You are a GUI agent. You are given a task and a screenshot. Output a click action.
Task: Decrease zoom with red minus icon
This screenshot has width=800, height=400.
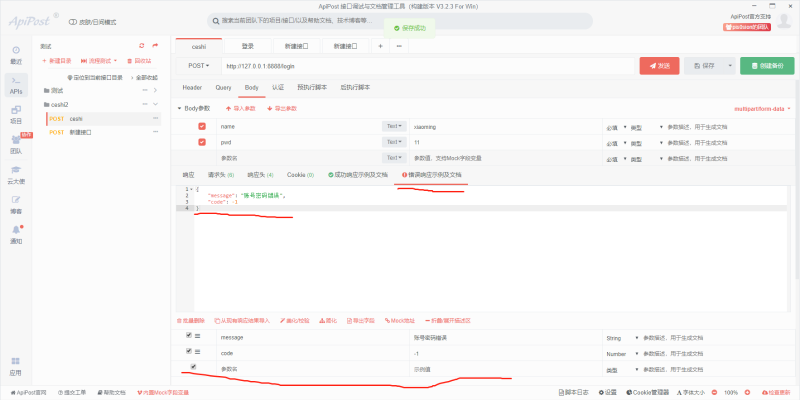tap(714, 392)
